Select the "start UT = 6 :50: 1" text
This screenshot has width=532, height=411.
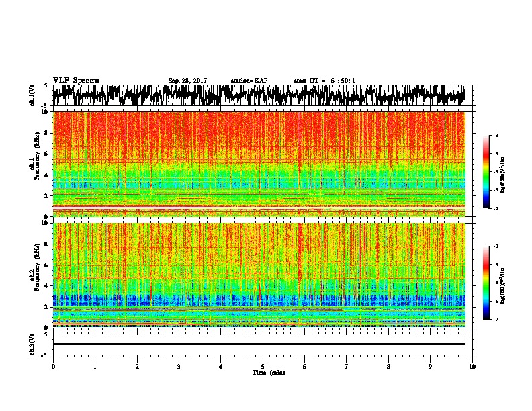324,81
